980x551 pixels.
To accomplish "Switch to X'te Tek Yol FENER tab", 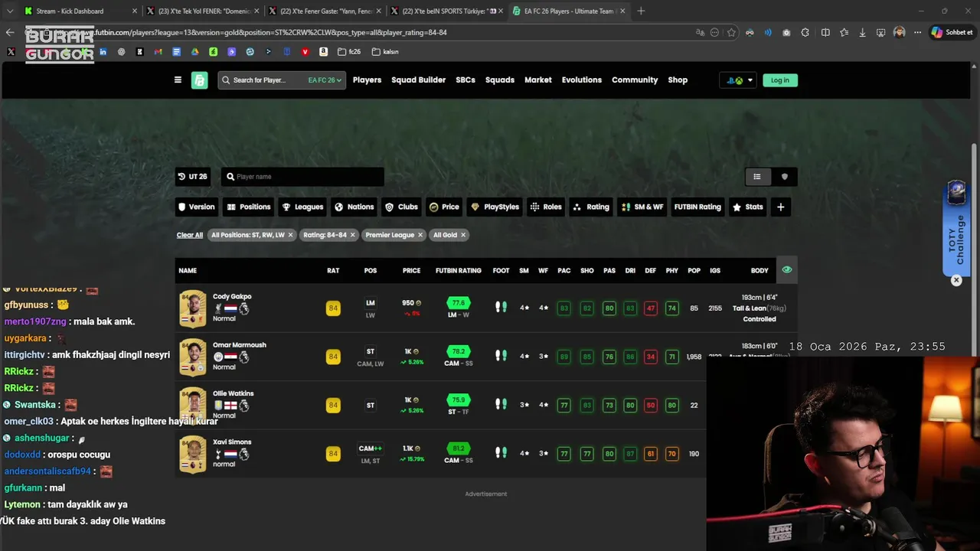I will pyautogui.click(x=203, y=11).
